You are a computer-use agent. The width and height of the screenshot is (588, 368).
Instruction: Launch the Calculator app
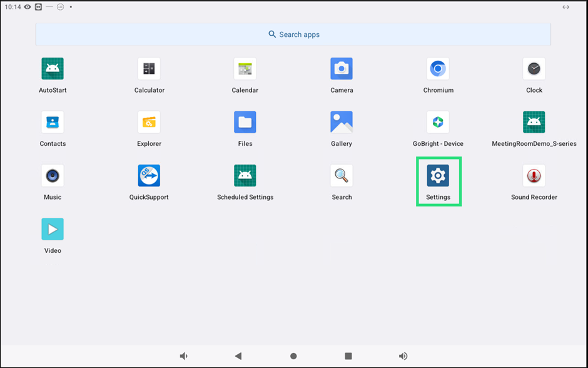point(149,69)
